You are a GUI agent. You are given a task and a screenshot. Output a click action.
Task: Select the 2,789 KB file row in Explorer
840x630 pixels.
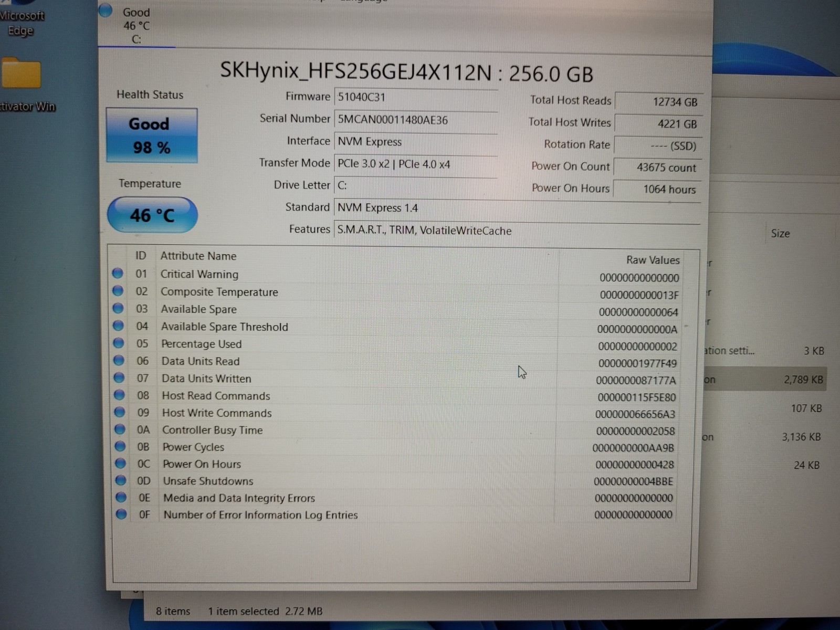pos(765,379)
